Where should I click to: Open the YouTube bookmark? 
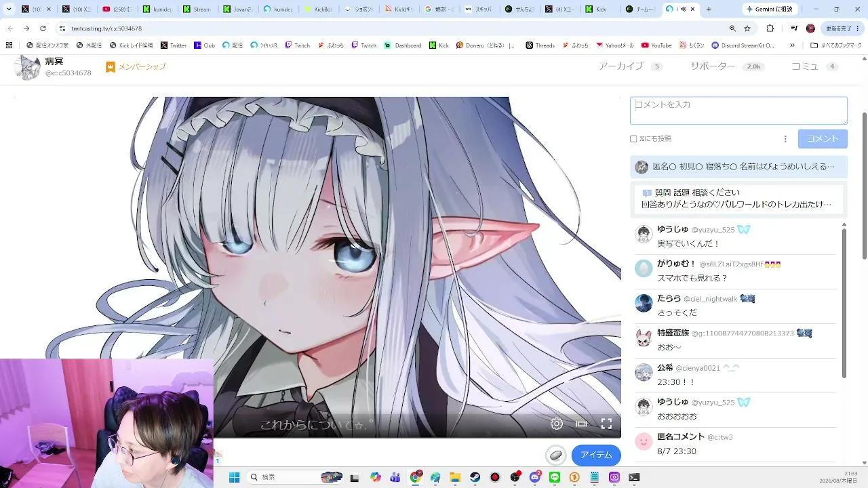pos(656,45)
